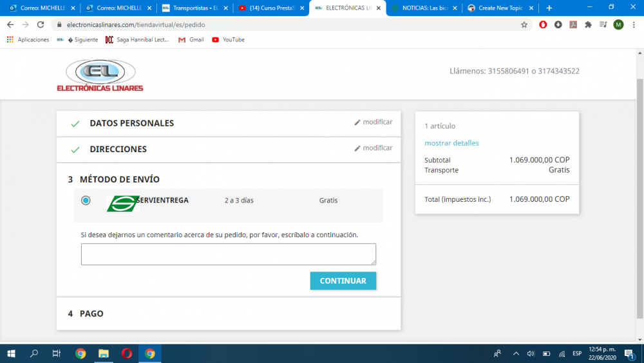Switch to second Correo: MICHELLE tab
Image resolution: width=644 pixels, height=363 pixels.
118,8
